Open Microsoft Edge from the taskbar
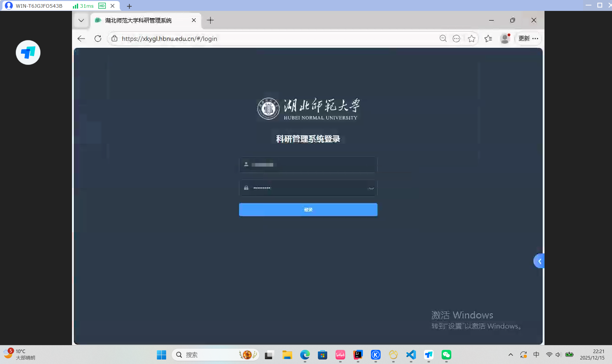Screen dimensions: 612x364 coord(305,355)
